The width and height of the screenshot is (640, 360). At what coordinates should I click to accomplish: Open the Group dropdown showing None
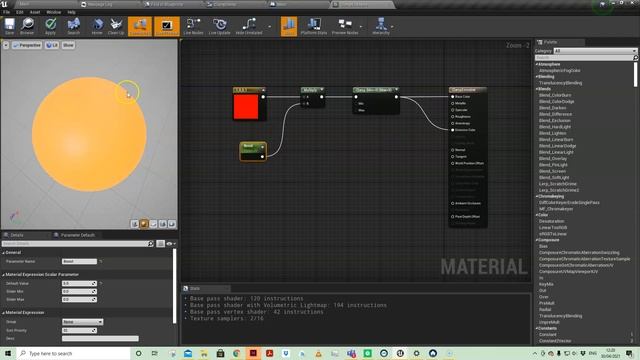pos(82,322)
